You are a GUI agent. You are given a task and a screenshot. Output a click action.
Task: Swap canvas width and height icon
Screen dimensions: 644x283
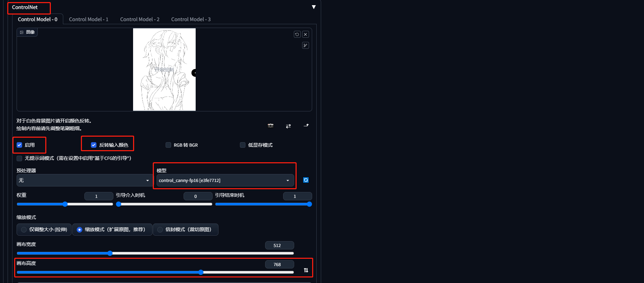[x=306, y=270]
